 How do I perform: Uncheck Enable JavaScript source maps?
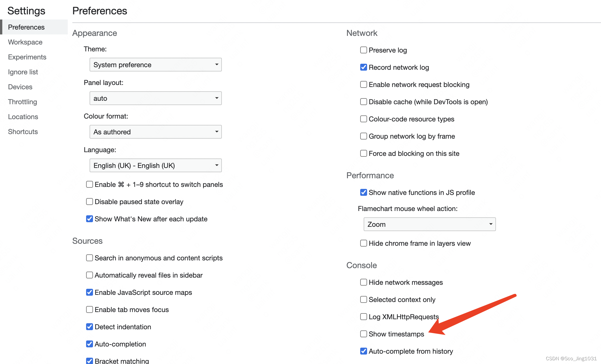[x=90, y=293]
